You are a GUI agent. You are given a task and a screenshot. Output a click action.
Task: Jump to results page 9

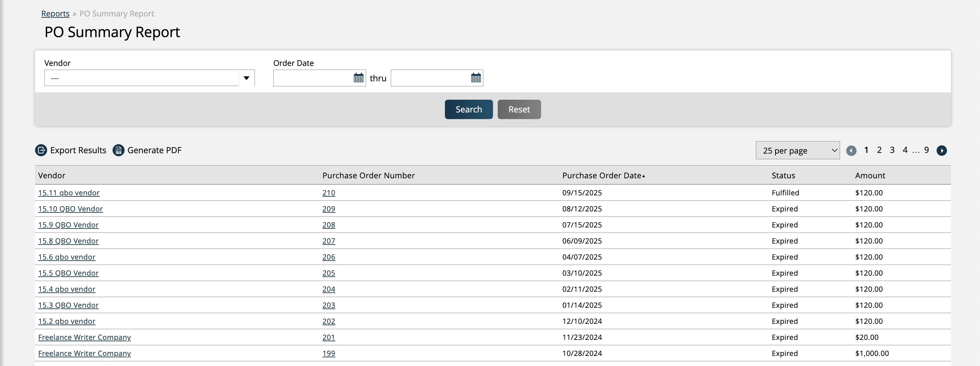click(926, 150)
